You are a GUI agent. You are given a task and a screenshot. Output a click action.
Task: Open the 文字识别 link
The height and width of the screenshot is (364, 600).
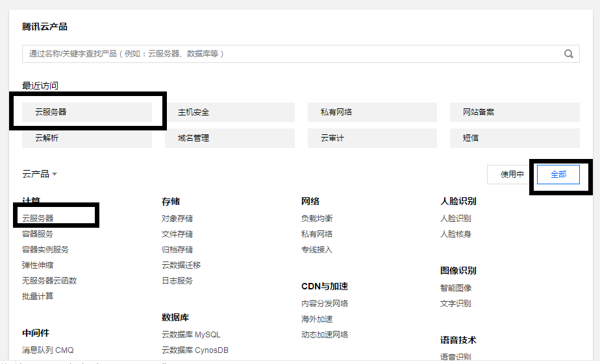tap(456, 304)
